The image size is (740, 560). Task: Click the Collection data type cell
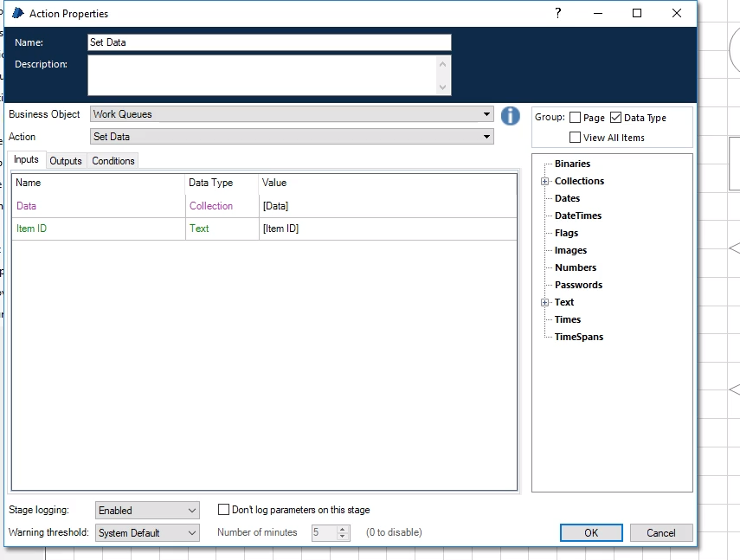point(222,206)
